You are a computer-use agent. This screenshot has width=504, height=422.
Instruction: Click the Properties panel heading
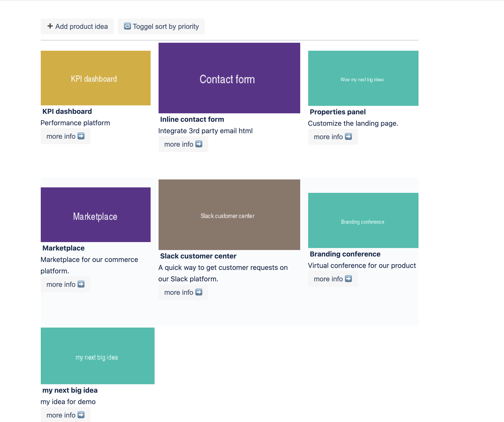pyautogui.click(x=337, y=112)
